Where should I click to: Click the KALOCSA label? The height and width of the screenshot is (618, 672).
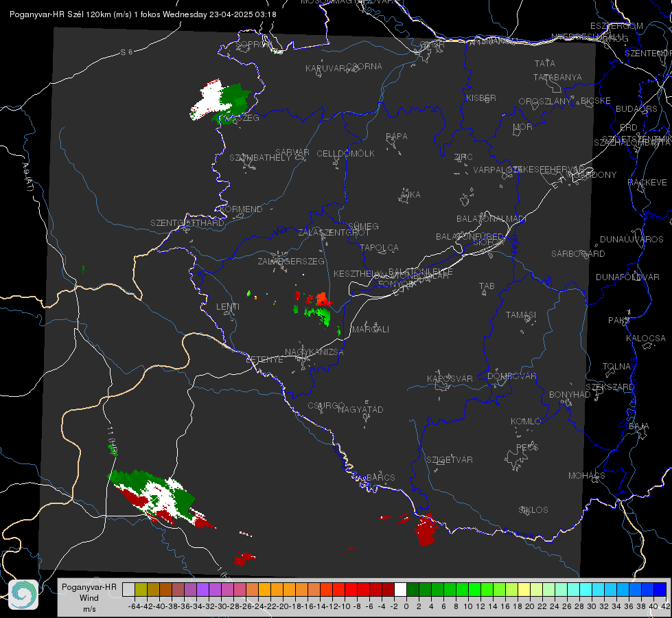tap(645, 339)
